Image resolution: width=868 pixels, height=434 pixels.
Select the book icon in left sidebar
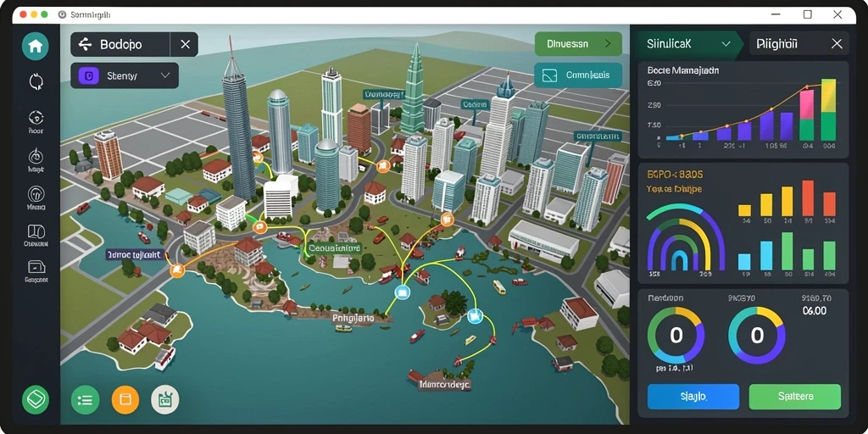pyautogui.click(x=36, y=231)
